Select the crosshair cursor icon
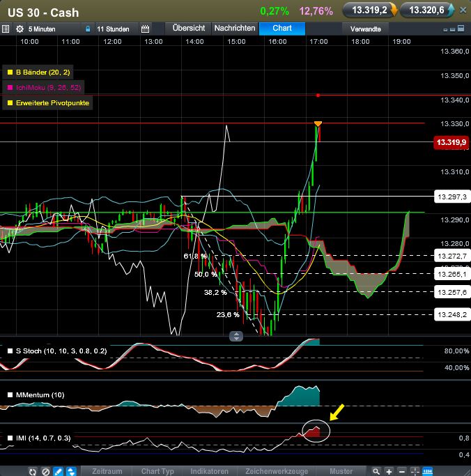Viewport: 471px width, 476px height. 415,471
